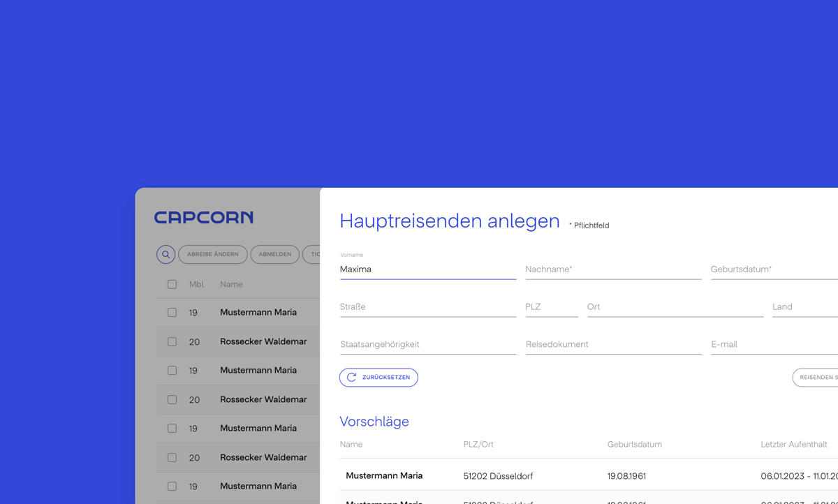Screen dimensions: 838x504
Task: Focus the Vorname field containing Maxima
Action: 427,269
